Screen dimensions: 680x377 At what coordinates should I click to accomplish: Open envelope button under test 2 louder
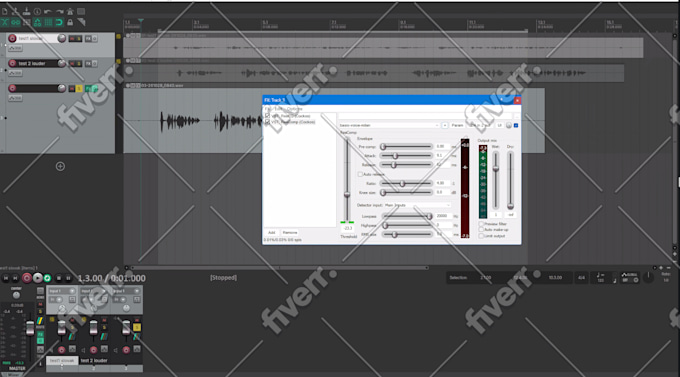pos(15,73)
